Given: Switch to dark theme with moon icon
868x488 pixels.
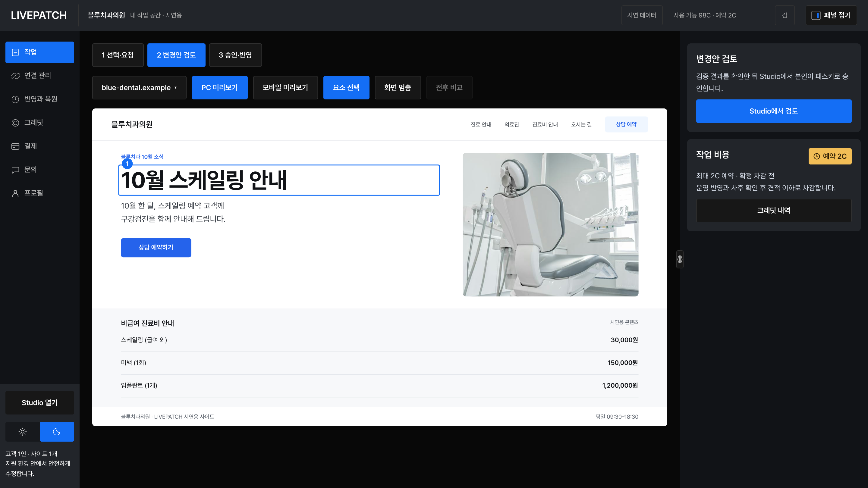Looking at the screenshot, I should [x=57, y=431].
